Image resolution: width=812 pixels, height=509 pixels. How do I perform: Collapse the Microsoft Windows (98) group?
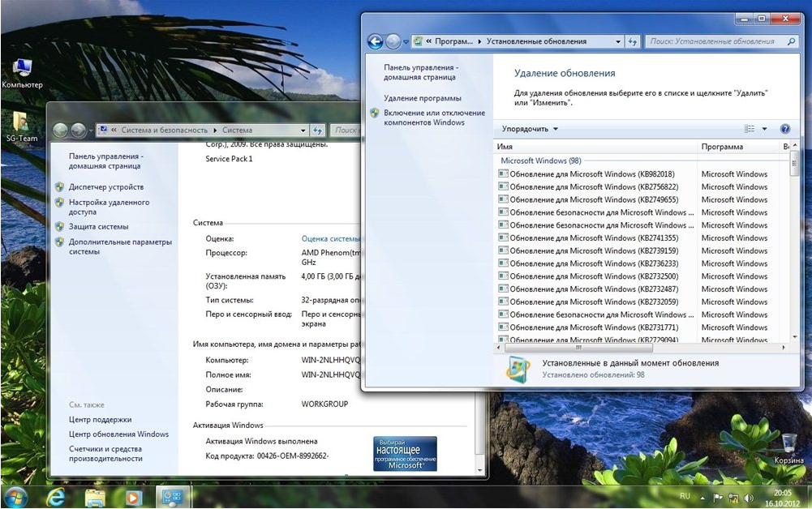coord(540,160)
